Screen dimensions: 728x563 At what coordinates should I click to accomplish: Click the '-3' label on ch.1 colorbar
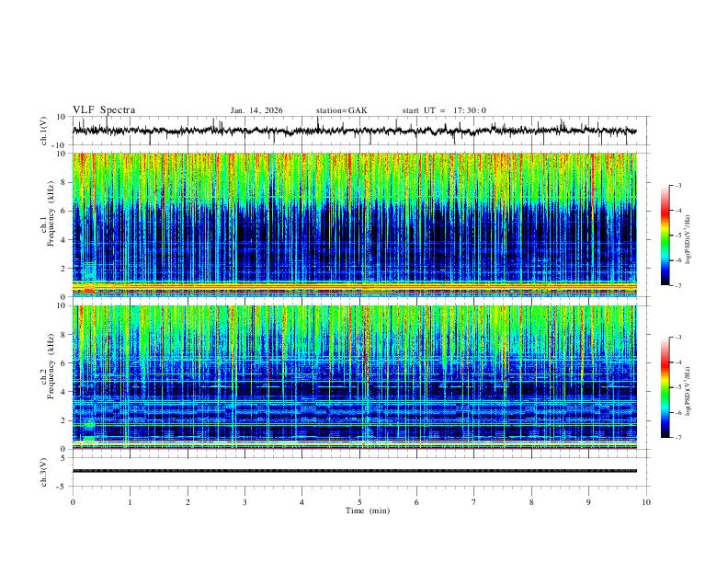pyautogui.click(x=677, y=185)
